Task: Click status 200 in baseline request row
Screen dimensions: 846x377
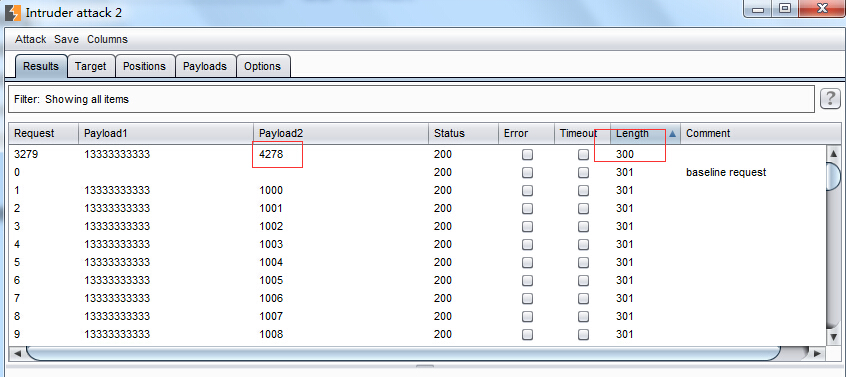Action: (443, 173)
